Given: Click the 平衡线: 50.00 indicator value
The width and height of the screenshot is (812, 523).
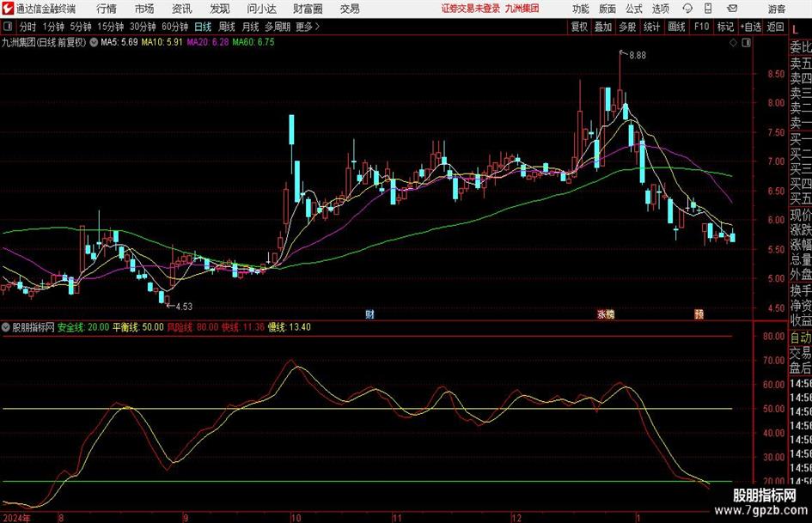Looking at the screenshot, I should [138, 327].
